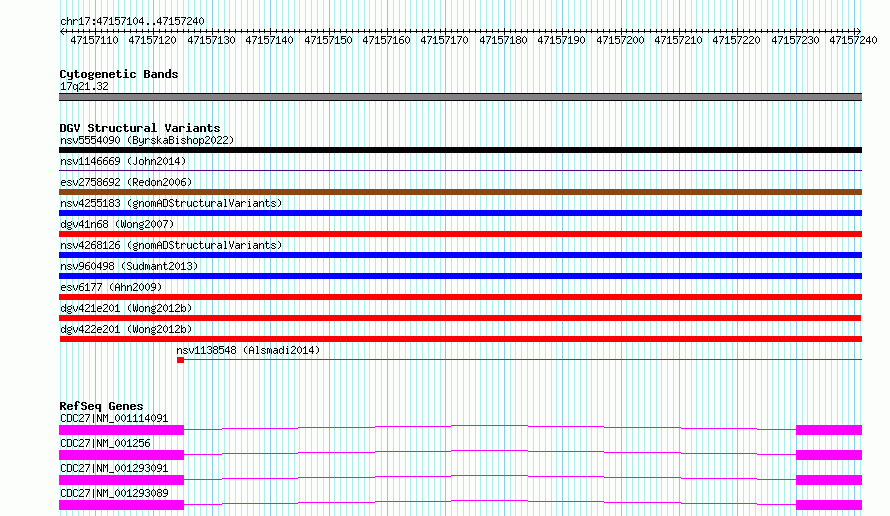This screenshot has height=516, width=890.
Task: Click the small red nsv1138548 start block
Action: [x=180, y=360]
